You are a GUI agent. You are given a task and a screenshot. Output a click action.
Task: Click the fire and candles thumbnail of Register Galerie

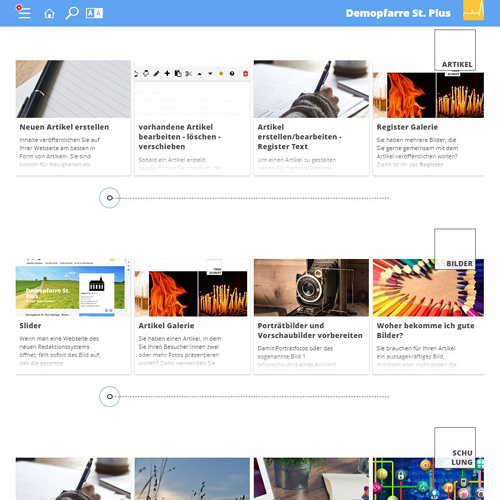point(428,95)
